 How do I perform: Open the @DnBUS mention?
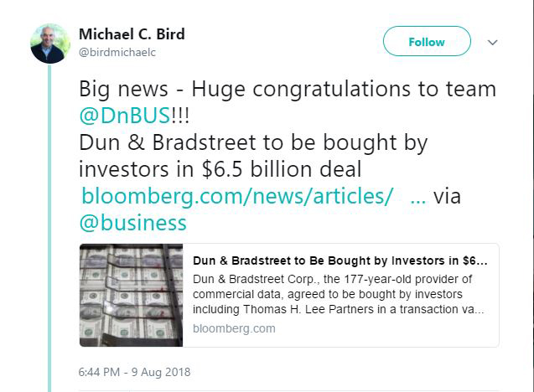click(x=125, y=116)
